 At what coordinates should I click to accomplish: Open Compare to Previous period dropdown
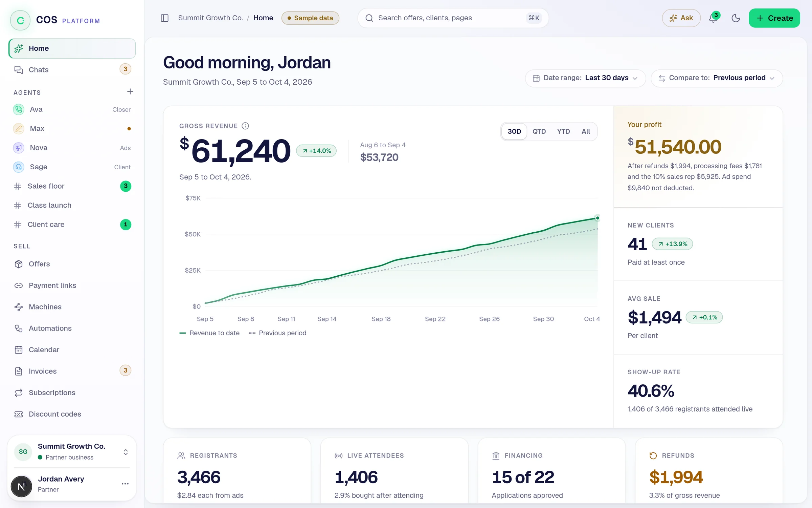click(717, 78)
